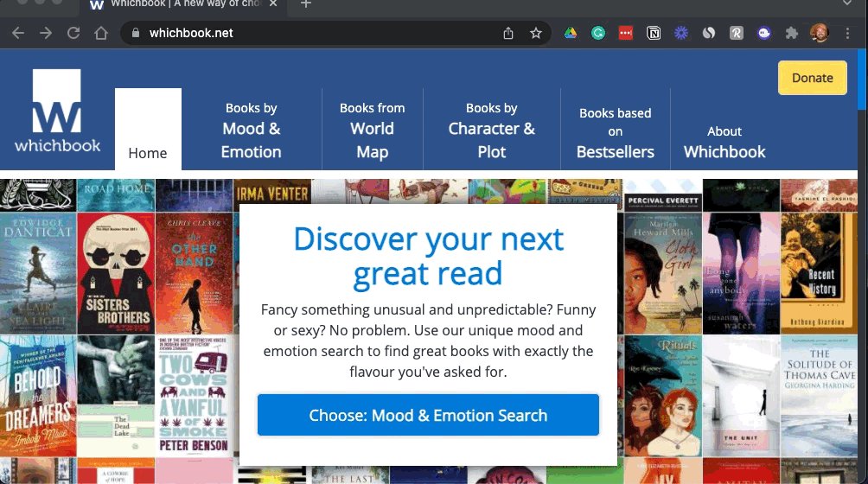Open Books by Character & Plot

[492, 130]
